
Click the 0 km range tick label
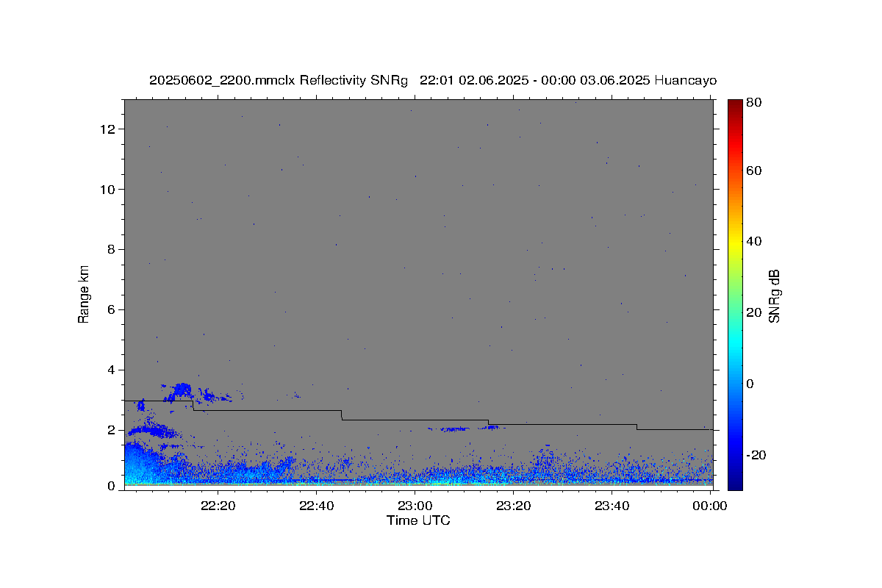(x=112, y=486)
